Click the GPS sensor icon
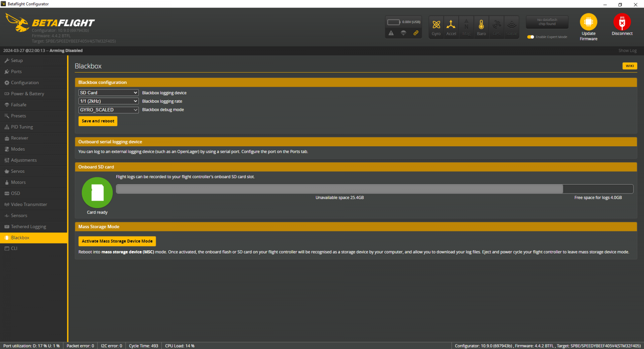 [x=497, y=25]
